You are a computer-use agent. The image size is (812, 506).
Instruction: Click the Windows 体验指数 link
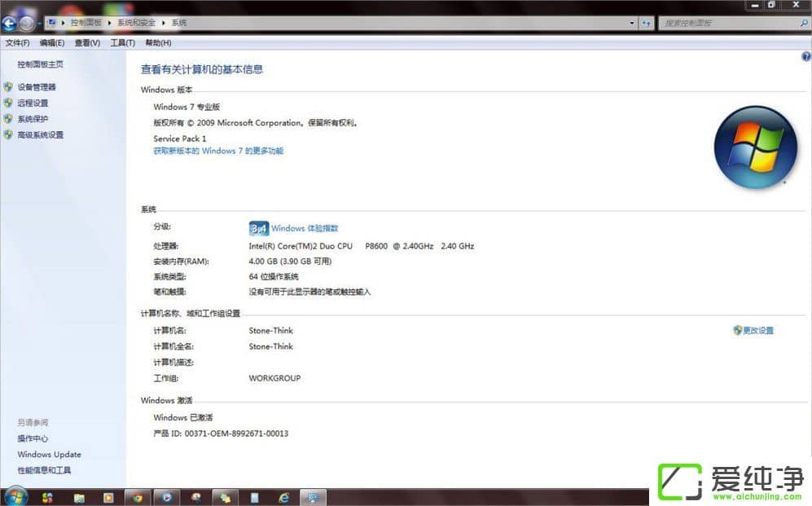point(305,228)
